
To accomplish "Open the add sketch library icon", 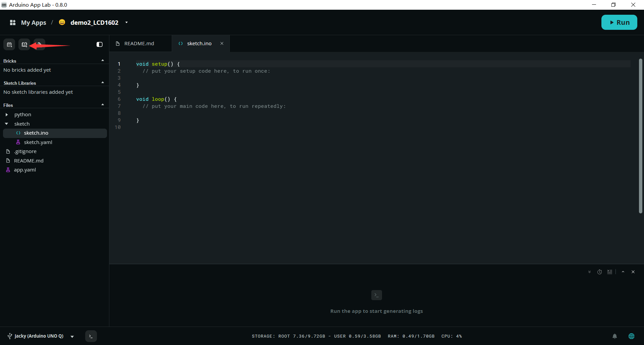I will point(24,45).
